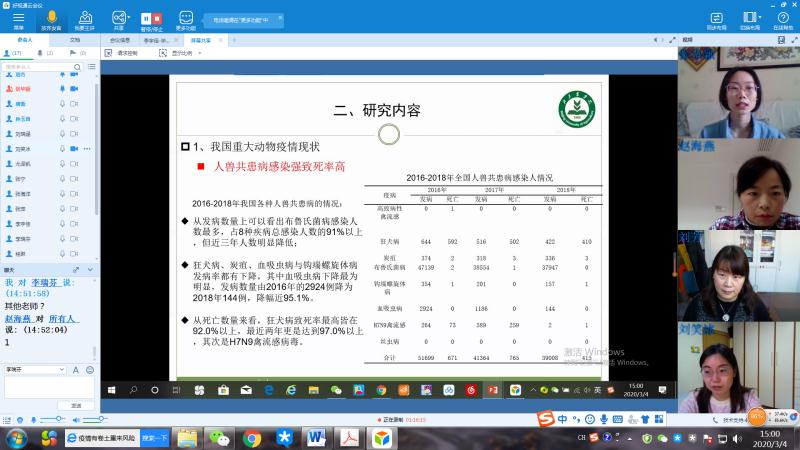Open the help icon at top right
The height and width of the screenshot is (450, 800).
(x=782, y=19)
